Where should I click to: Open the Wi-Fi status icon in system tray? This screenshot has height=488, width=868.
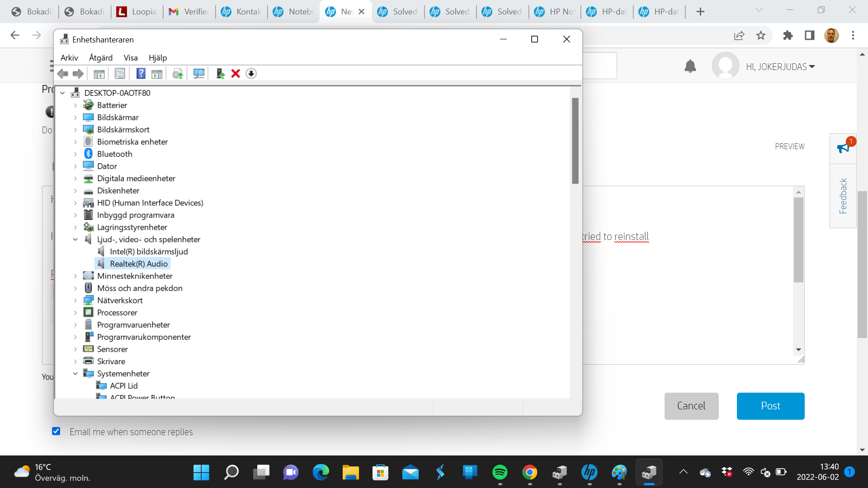pos(749,472)
